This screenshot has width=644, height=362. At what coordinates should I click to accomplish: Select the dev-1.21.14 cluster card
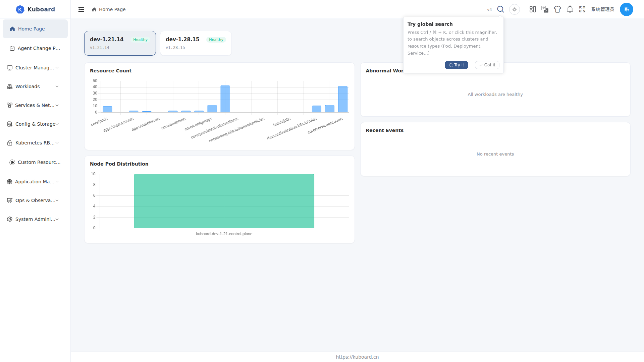point(120,43)
